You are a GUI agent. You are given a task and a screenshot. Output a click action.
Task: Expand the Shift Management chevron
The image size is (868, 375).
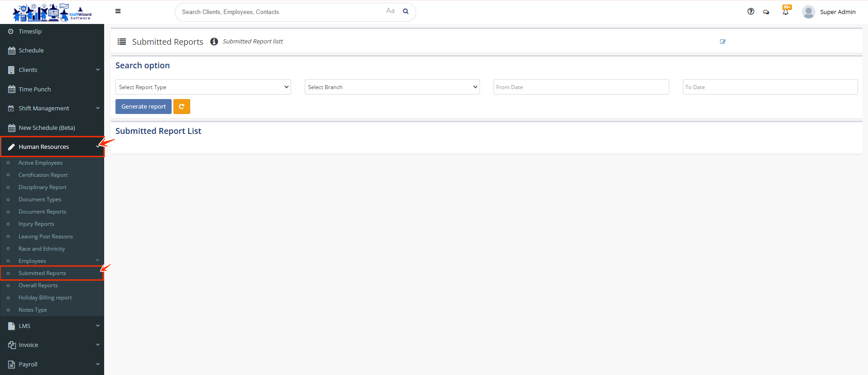98,108
